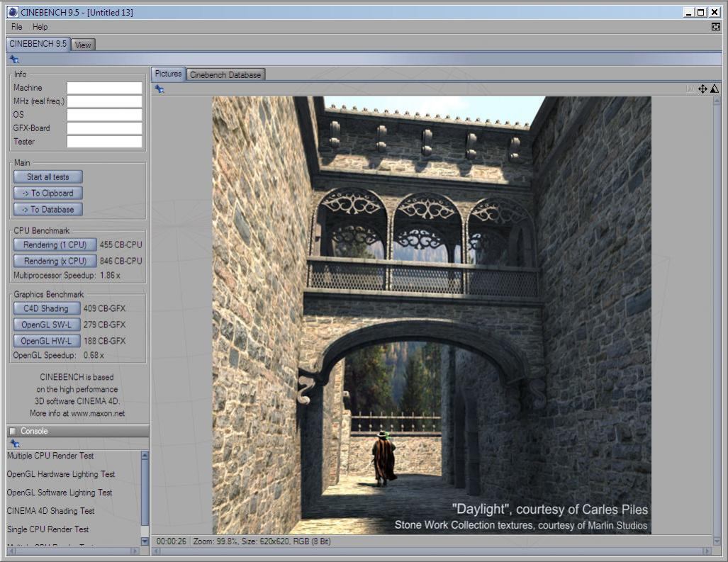Select the Pictures tab
This screenshot has width=728, height=562.
[x=168, y=74]
